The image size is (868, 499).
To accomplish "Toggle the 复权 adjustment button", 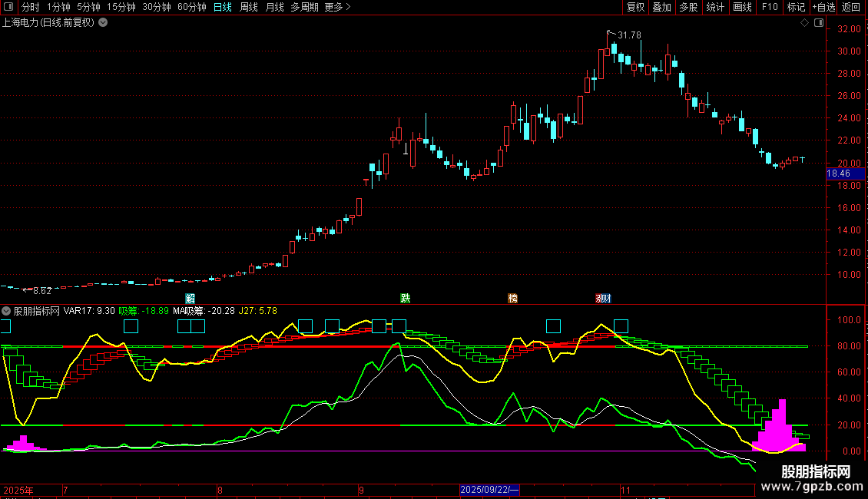I will (x=635, y=7).
